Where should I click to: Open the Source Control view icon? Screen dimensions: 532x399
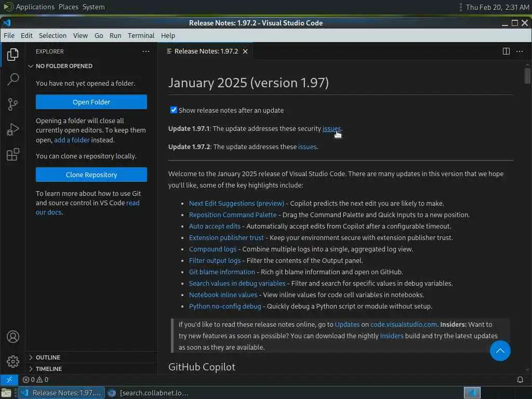point(13,104)
